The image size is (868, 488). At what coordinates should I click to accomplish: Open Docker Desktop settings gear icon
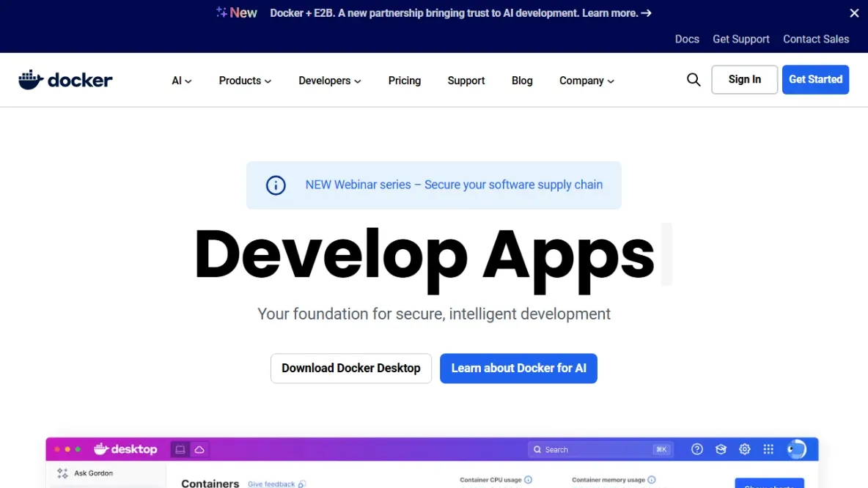[745, 449]
